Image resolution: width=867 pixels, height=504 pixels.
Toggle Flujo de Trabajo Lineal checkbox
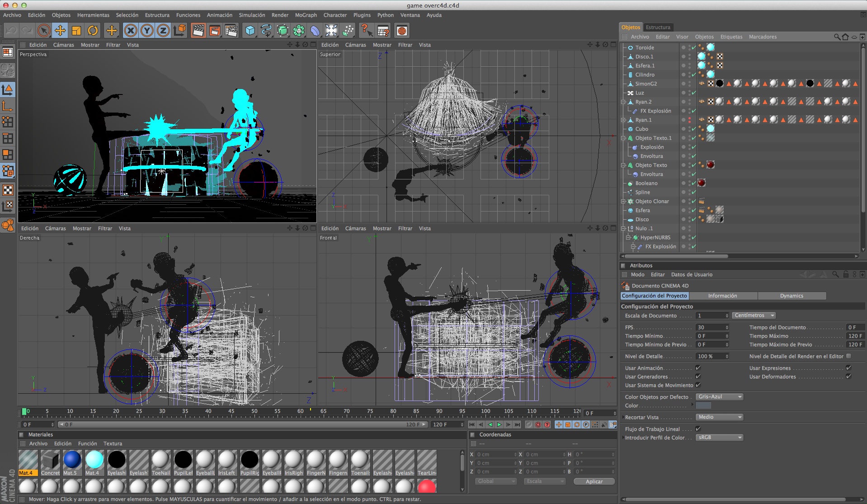[x=698, y=429]
